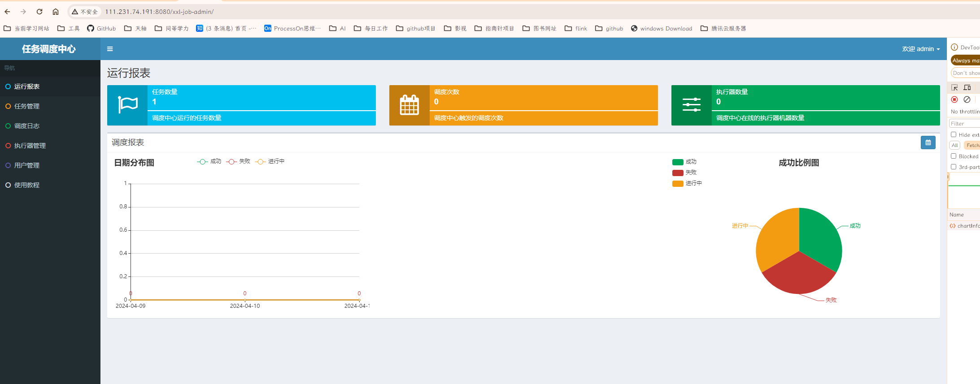Click the 任务调度中心 logo title
The width and height of the screenshot is (980, 384).
[x=49, y=49]
